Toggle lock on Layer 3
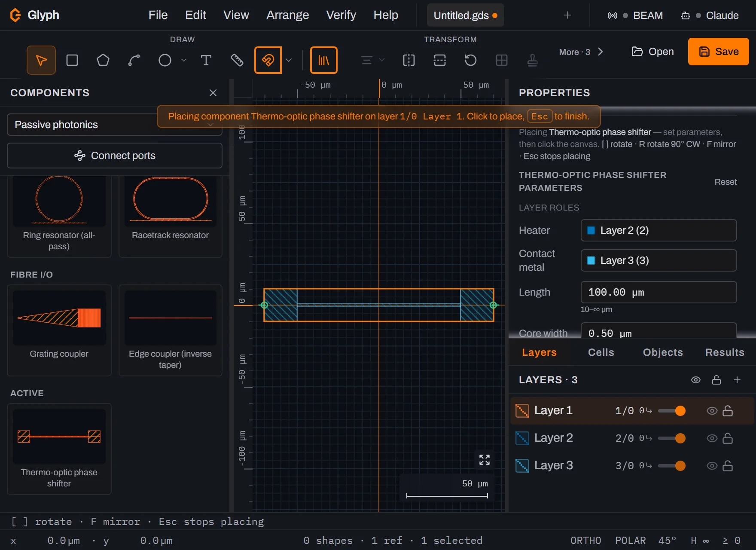This screenshot has height=550, width=756. tap(728, 466)
